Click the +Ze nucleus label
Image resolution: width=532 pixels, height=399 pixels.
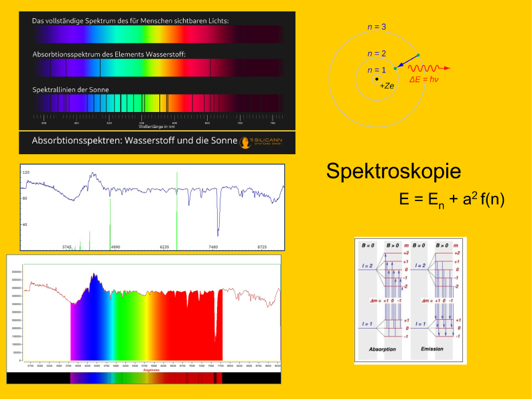[387, 86]
